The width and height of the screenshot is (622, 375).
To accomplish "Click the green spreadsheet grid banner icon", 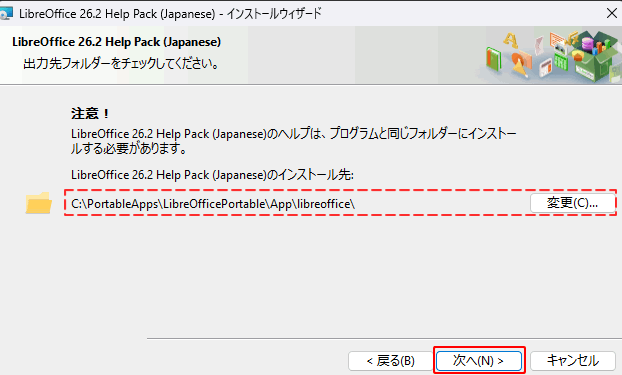I will (x=561, y=62).
